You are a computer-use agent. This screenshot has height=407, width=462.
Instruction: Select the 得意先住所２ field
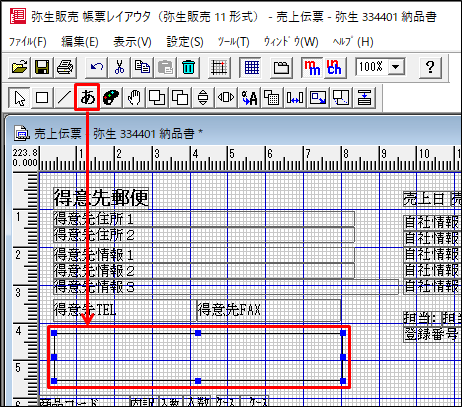(x=204, y=235)
